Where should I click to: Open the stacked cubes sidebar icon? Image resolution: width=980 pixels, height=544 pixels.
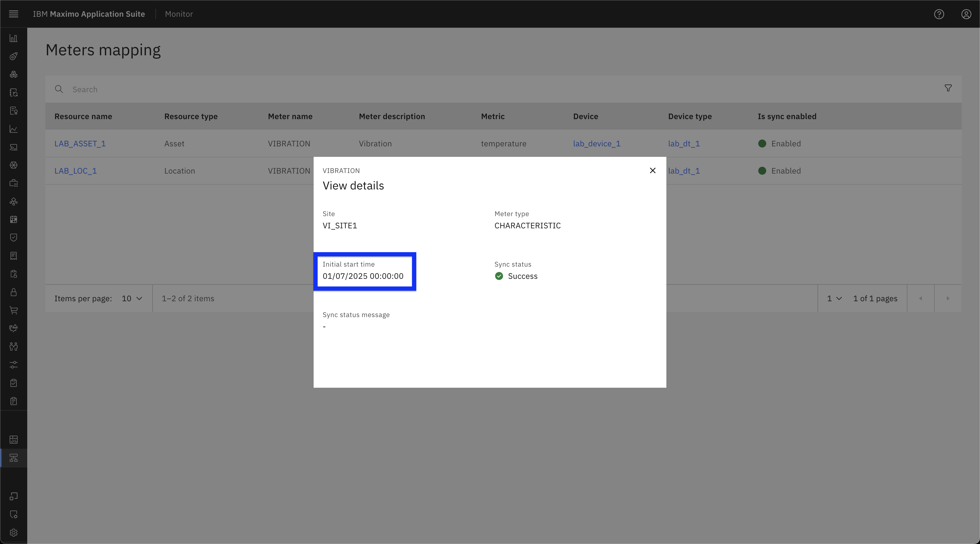click(14, 74)
